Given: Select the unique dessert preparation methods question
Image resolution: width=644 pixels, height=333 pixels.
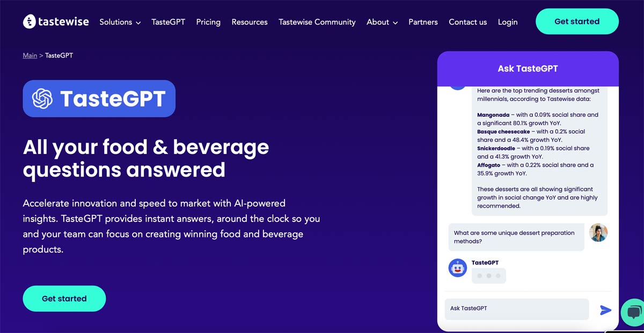Looking at the screenshot, I should 516,237.
